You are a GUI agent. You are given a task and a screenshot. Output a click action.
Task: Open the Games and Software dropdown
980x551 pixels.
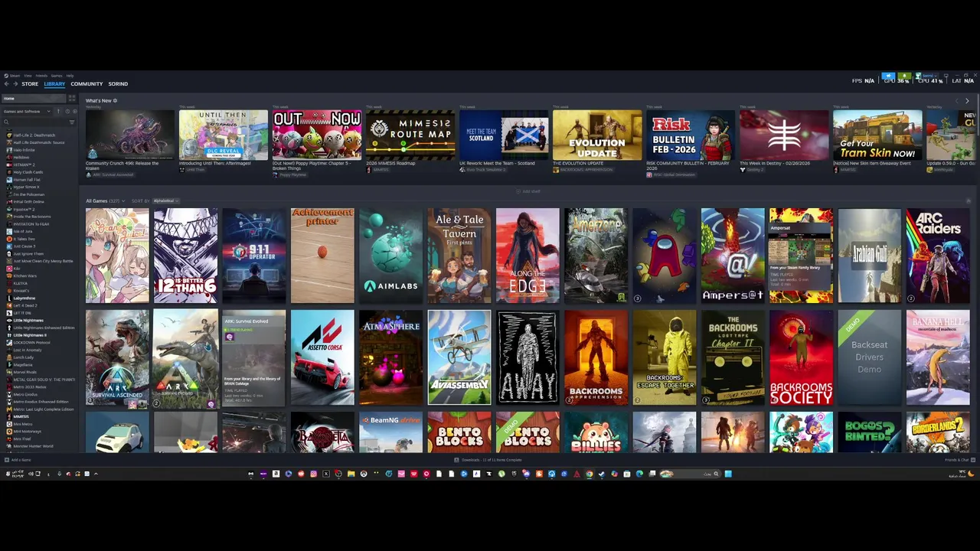[27, 111]
